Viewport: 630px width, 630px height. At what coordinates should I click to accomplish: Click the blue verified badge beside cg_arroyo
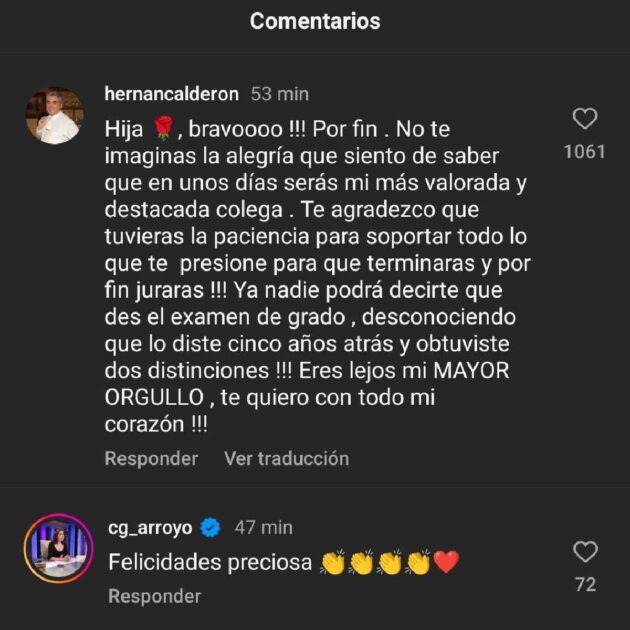[211, 526]
